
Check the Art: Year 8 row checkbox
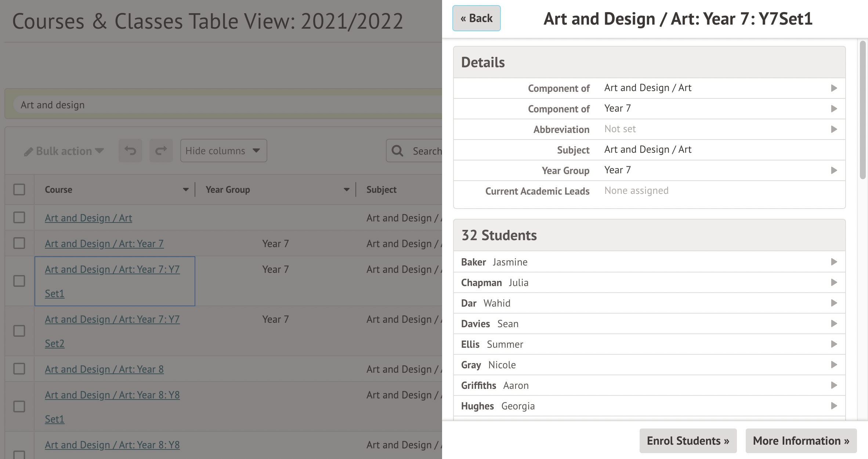pos(19,369)
